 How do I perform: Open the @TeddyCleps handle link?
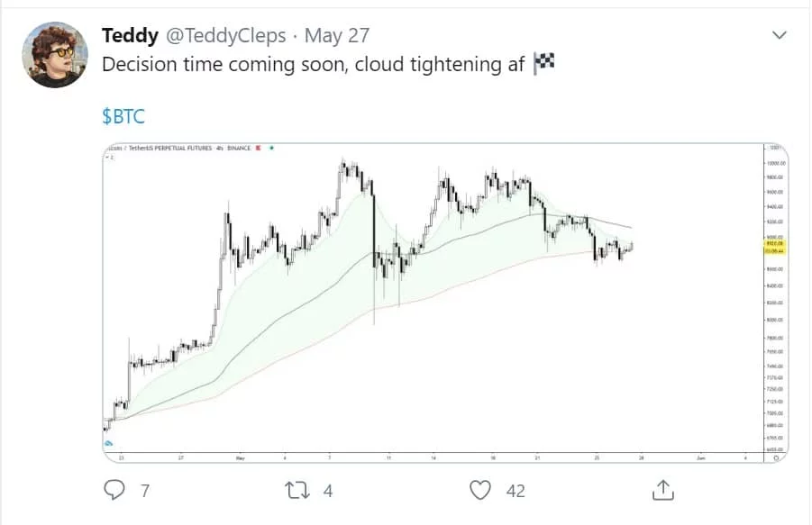(226, 36)
